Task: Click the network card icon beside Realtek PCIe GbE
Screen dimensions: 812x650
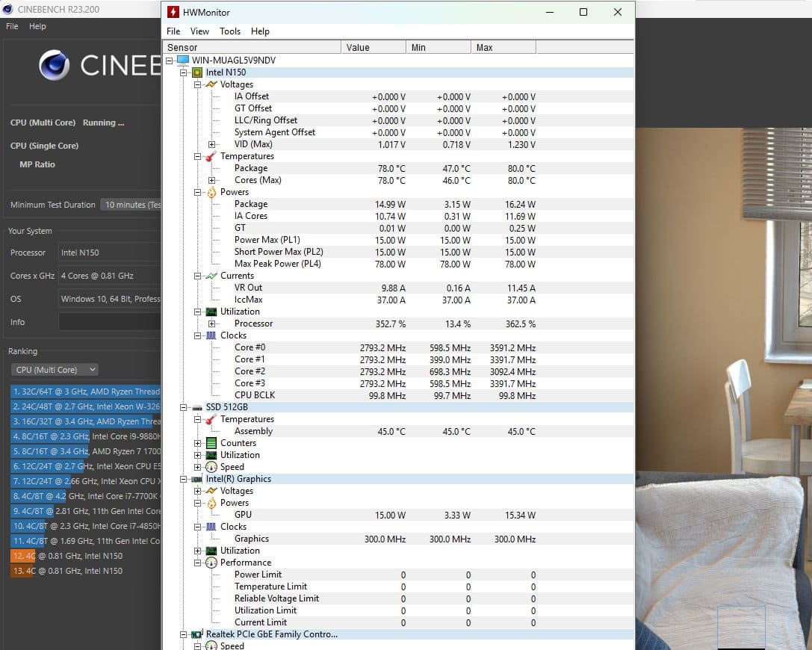Action: [x=196, y=634]
